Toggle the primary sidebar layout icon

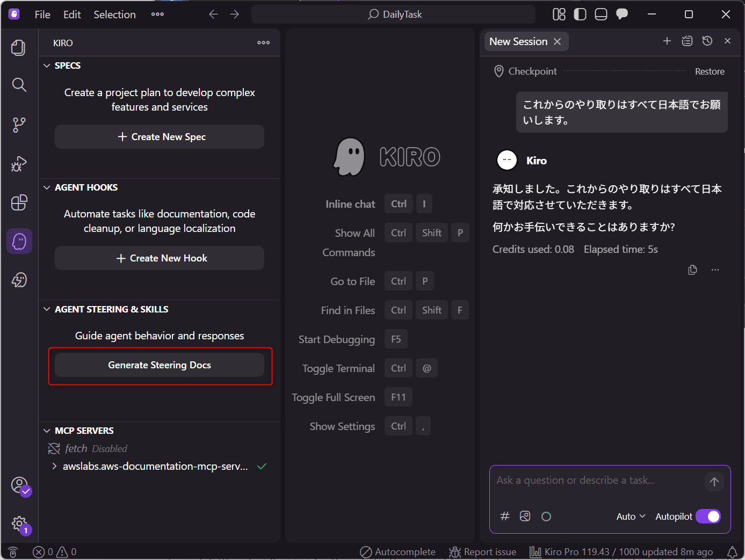[580, 14]
